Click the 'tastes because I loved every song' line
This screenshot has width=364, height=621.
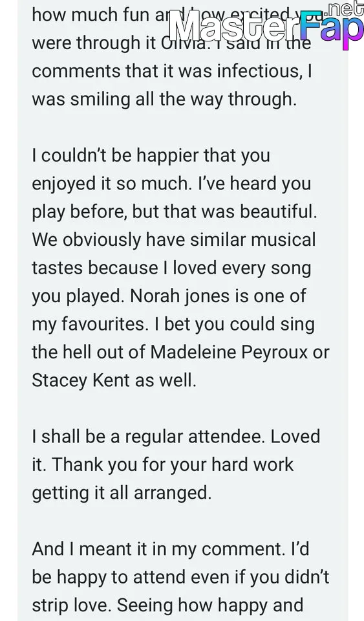(171, 268)
